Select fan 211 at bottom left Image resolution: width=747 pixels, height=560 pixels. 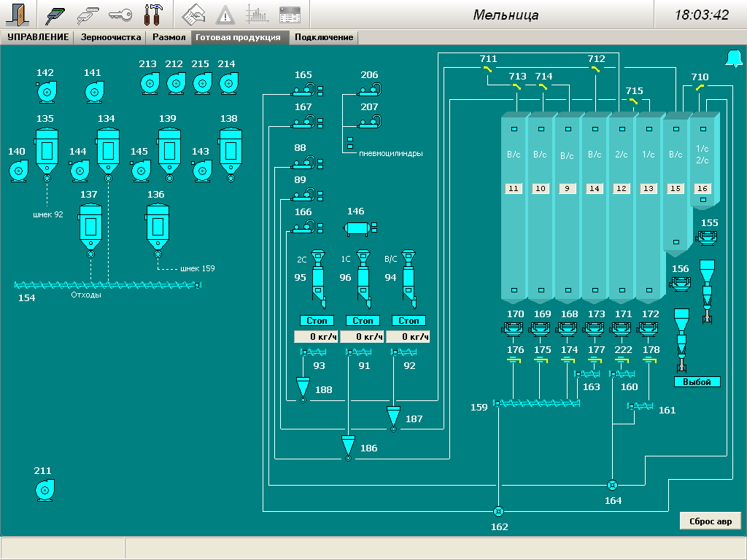click(x=45, y=489)
